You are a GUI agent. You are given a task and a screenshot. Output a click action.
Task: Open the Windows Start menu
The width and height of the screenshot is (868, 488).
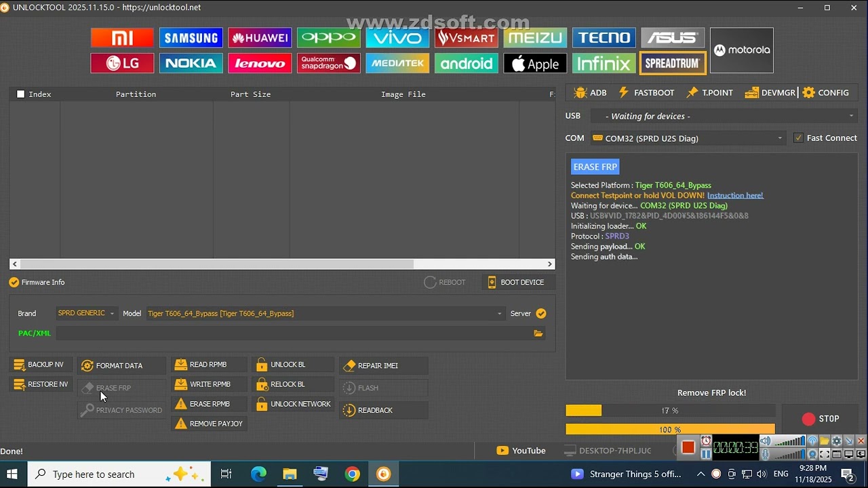(12, 474)
